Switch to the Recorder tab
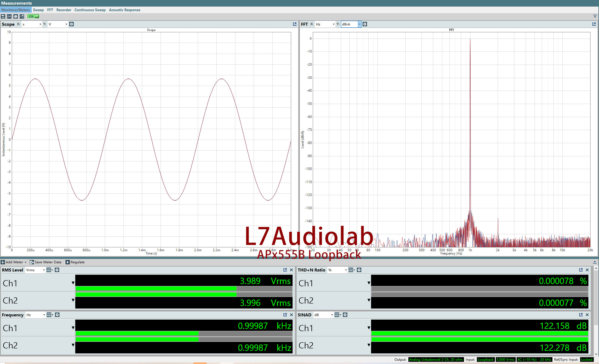Image resolution: width=599 pixels, height=364 pixels. pos(64,10)
